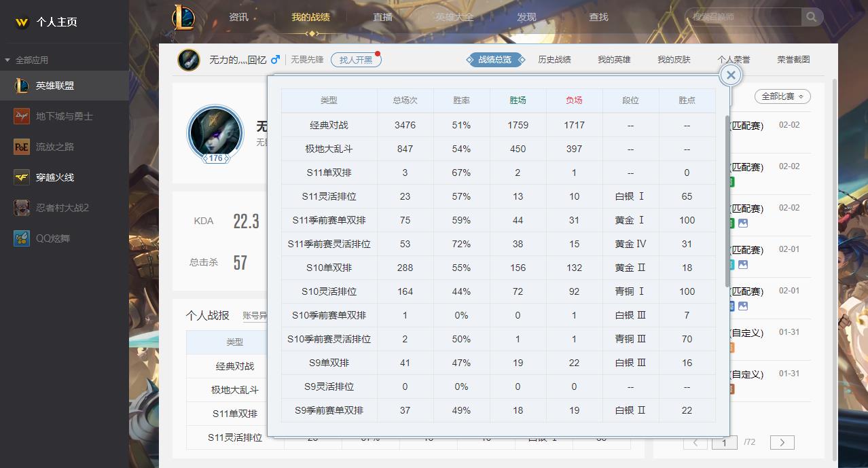Go to 资讯 tab
The image size is (868, 468).
(238, 17)
